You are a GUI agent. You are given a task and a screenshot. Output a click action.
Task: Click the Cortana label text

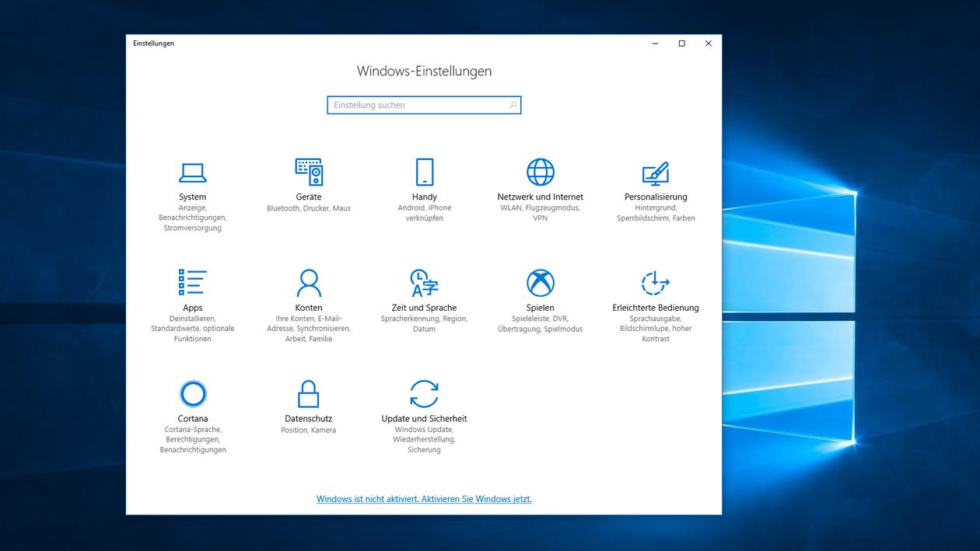pos(193,419)
